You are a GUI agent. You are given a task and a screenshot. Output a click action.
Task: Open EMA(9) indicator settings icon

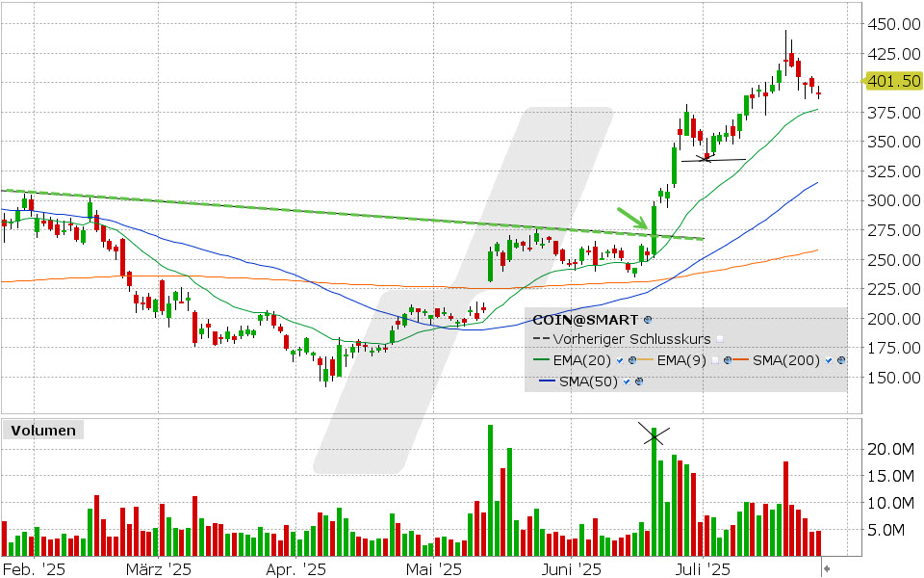(x=728, y=360)
